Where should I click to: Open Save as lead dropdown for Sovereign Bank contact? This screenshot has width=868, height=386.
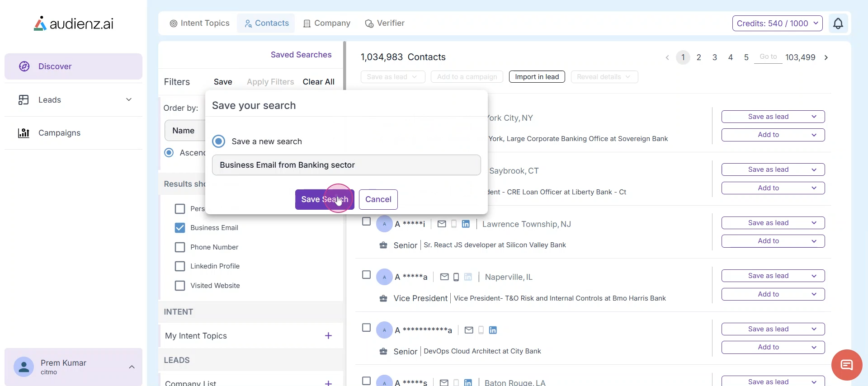point(773,117)
